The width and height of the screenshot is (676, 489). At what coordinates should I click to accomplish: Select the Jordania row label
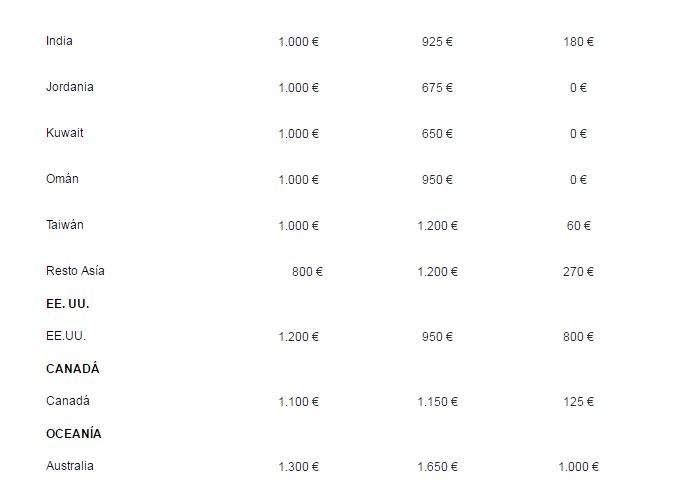coord(70,87)
